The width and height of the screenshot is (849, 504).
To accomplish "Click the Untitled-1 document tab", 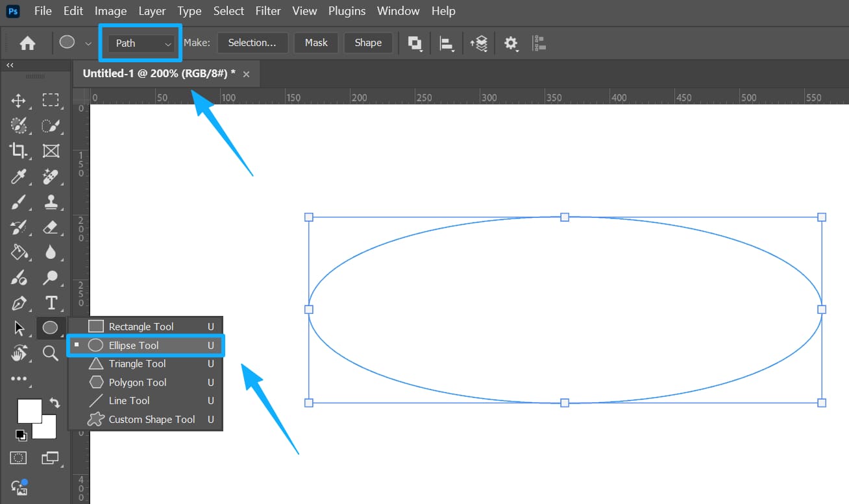I will click(x=159, y=73).
